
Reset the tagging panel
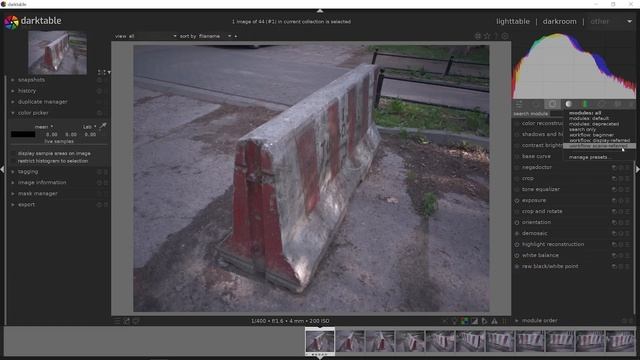[x=99, y=172]
